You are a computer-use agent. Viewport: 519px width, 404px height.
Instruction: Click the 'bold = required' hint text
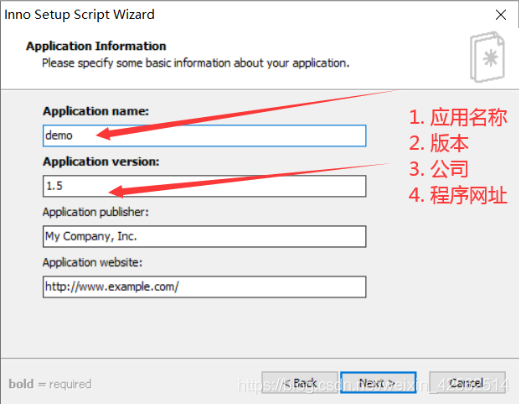pos(50,384)
